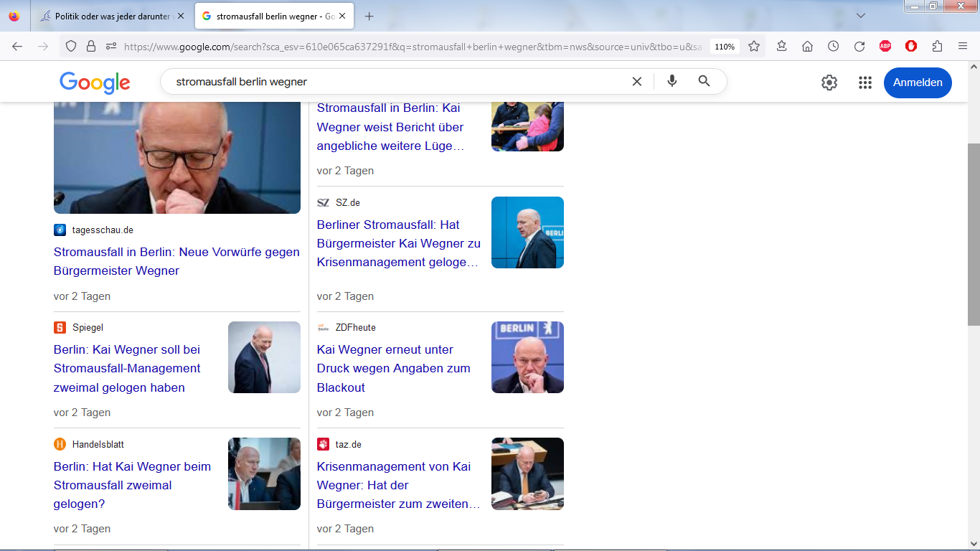Open Spiegel article about Kai Wegner
This screenshot has height=551, width=980.
coord(127,368)
